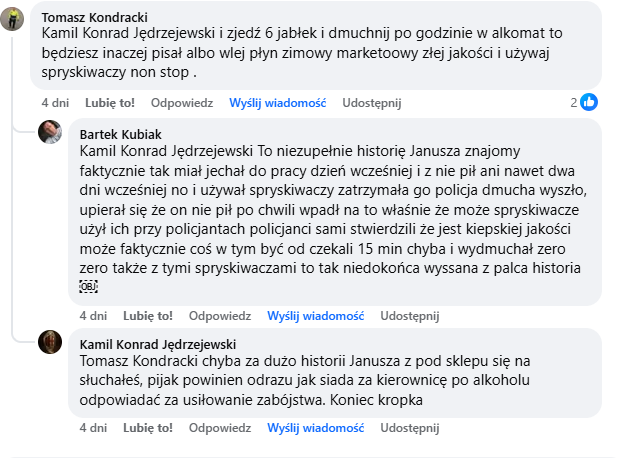The image size is (623, 458).
Task: Reply to Bartek Kubiak's comment via 'Odpowiedz'
Action: (x=220, y=315)
